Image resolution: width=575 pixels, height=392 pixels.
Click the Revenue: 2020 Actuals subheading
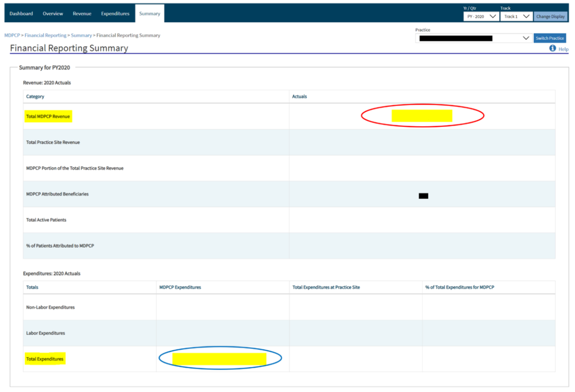tap(47, 83)
